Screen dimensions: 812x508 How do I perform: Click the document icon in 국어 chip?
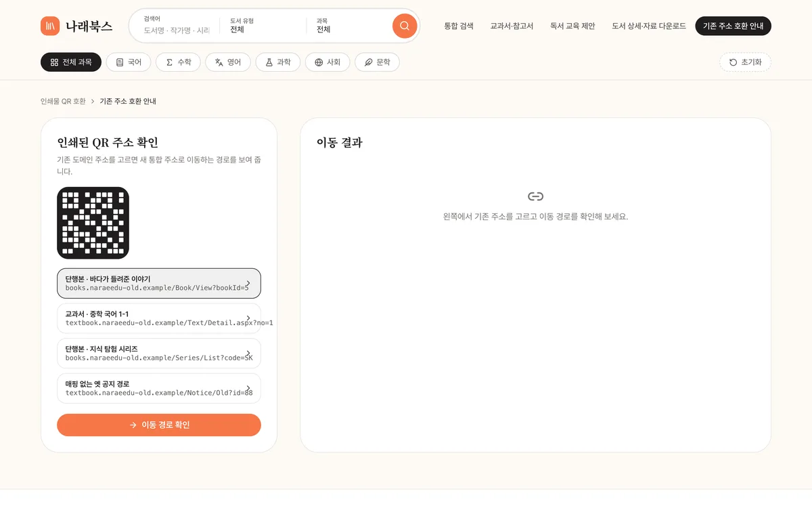tap(120, 62)
